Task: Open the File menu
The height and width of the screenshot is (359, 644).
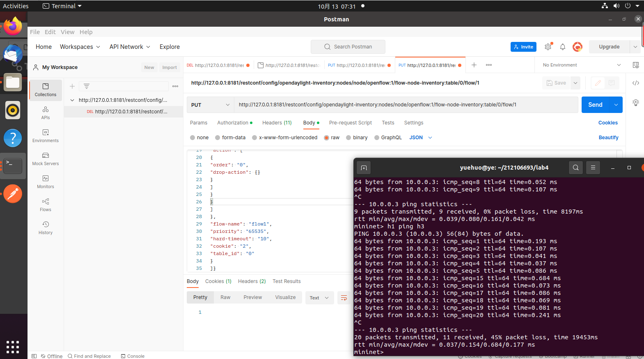Action: [35, 32]
